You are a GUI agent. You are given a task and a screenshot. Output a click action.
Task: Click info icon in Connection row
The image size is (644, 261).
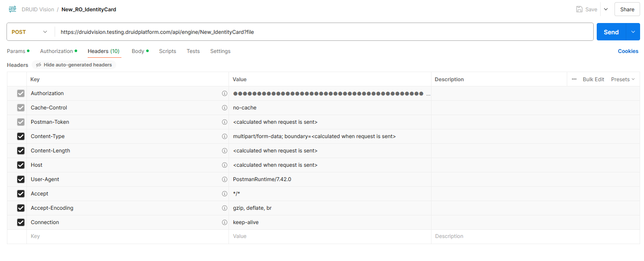225,222
